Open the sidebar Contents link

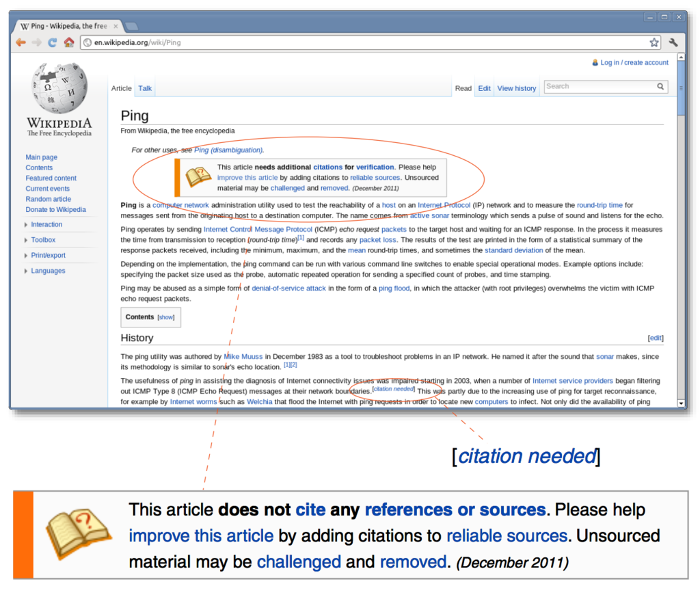[x=39, y=167]
